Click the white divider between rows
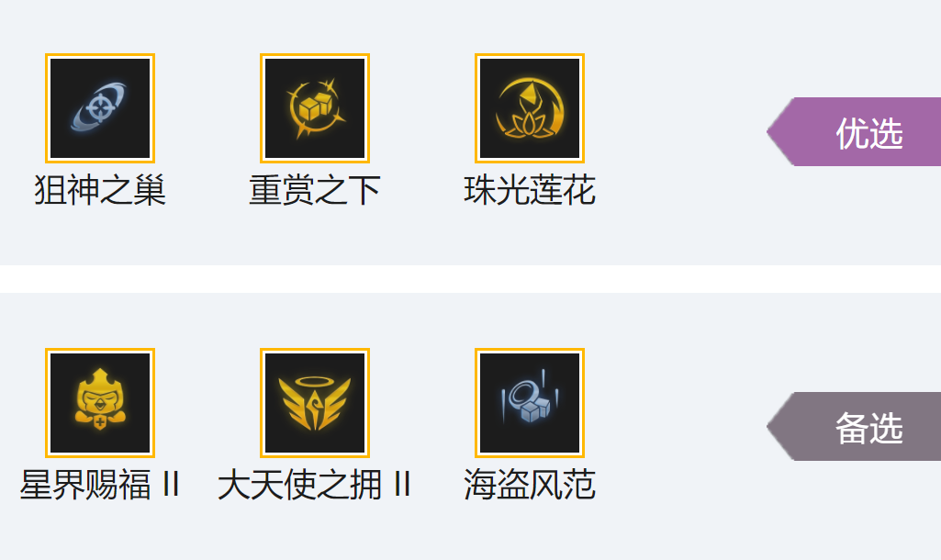The height and width of the screenshot is (560, 941). click(470, 279)
